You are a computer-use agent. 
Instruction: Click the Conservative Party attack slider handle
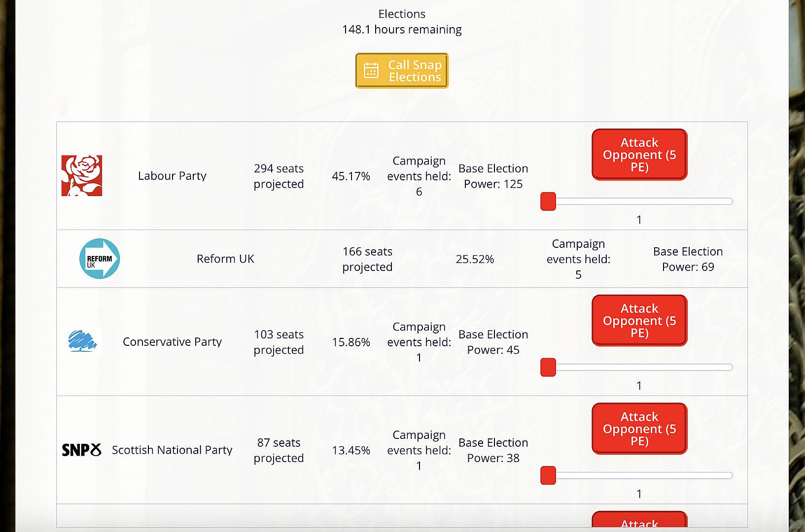(x=548, y=367)
